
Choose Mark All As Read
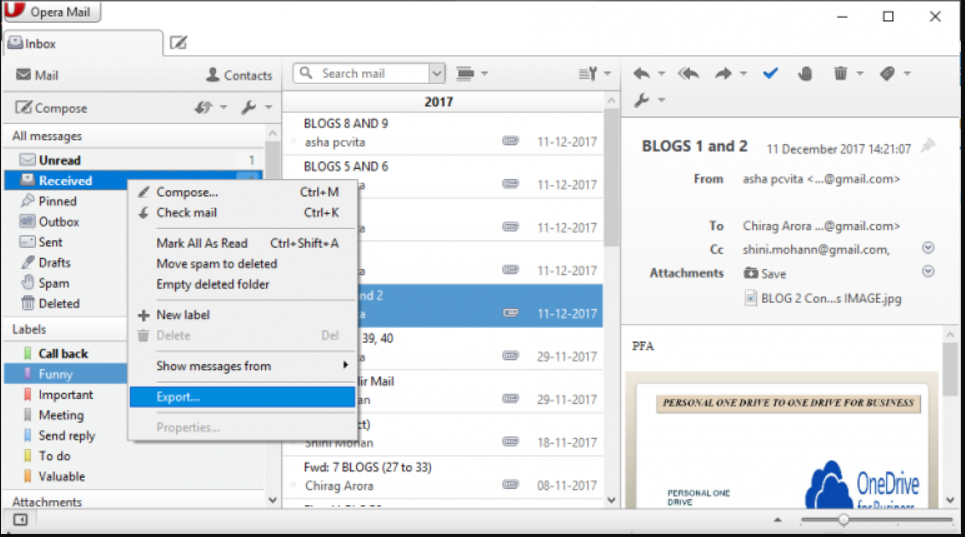click(242, 243)
